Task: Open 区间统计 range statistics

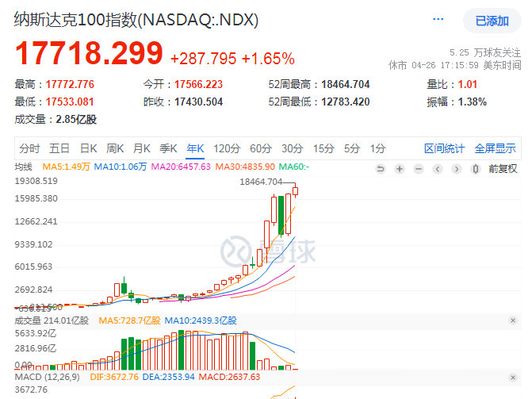Action: 444,148
